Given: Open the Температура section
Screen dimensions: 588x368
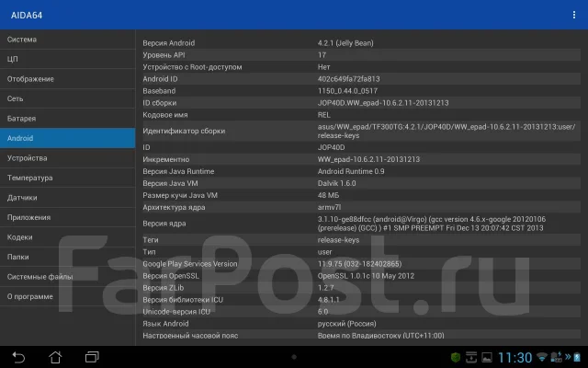Looking at the screenshot, I should tap(67, 178).
